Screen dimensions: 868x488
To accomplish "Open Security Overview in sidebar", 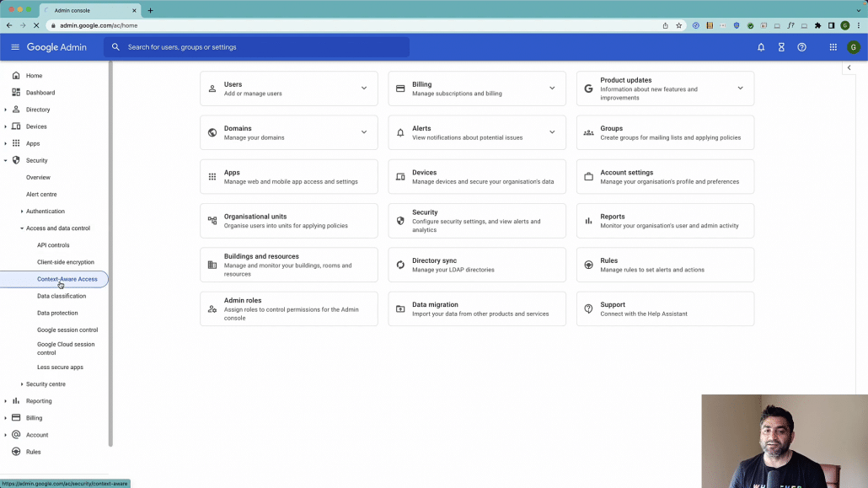I will (38, 177).
